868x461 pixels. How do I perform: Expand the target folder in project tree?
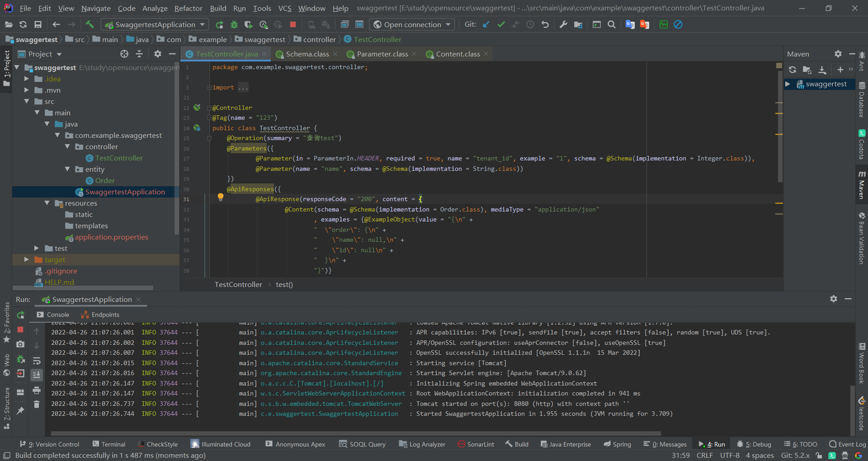click(x=27, y=259)
